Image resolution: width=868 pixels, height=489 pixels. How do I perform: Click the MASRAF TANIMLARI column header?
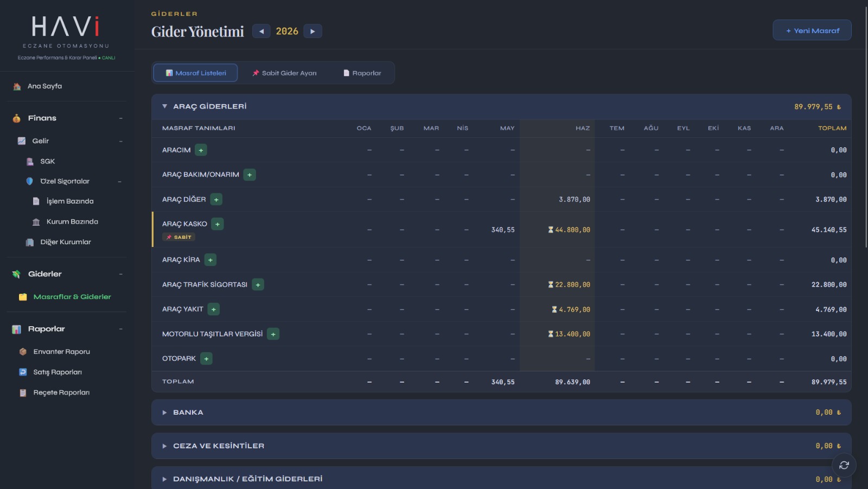tap(199, 129)
